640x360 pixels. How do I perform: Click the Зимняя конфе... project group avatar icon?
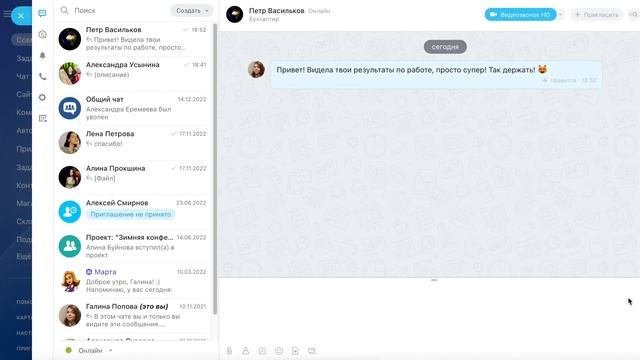point(70,246)
